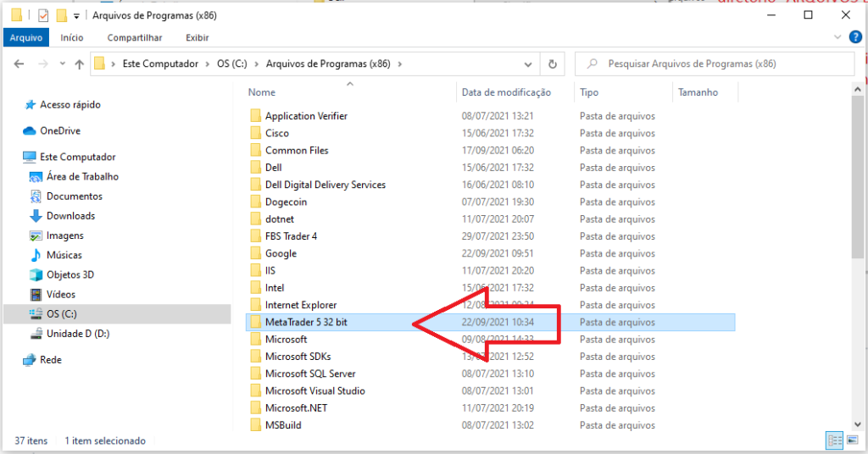Click Este Computador in the breadcrumb path

161,64
